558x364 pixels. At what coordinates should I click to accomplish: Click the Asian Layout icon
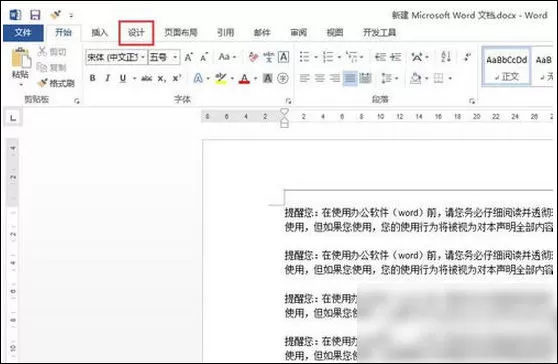coord(417,57)
